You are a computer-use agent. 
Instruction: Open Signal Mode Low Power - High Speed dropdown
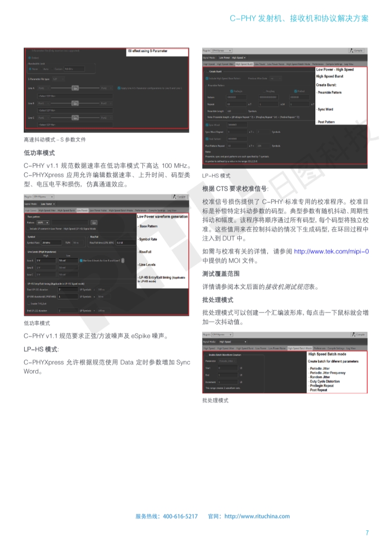232,57
